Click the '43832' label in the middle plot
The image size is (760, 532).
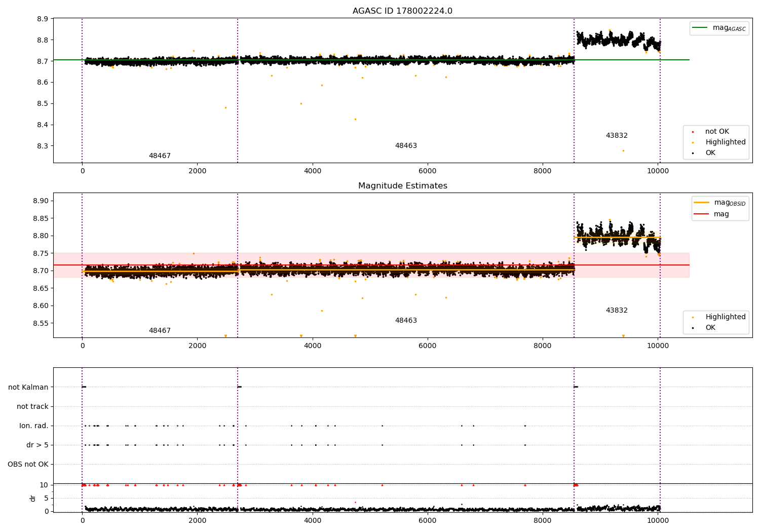pos(617,311)
